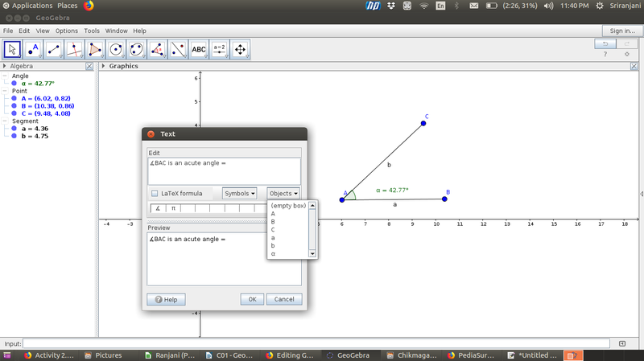
Task: Collapse the Angle group in Algebra
Action: [x=5, y=76]
